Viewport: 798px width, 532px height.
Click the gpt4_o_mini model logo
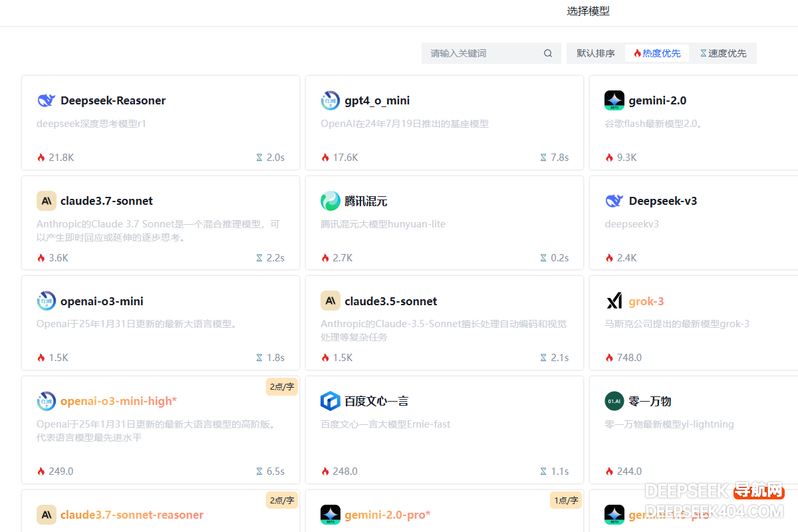(331, 100)
